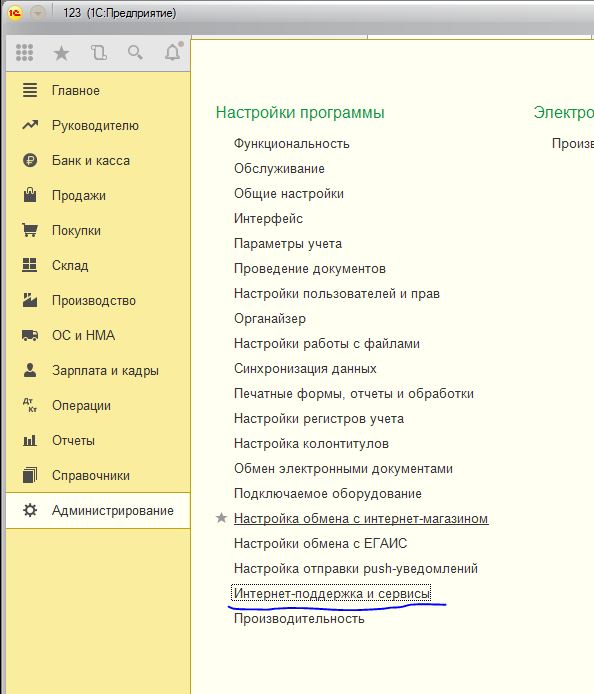Click the Банк и касса ruble icon

coord(30,160)
